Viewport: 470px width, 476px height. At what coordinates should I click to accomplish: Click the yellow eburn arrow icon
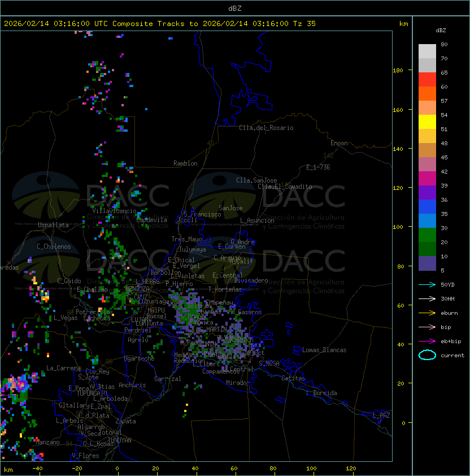tap(427, 313)
